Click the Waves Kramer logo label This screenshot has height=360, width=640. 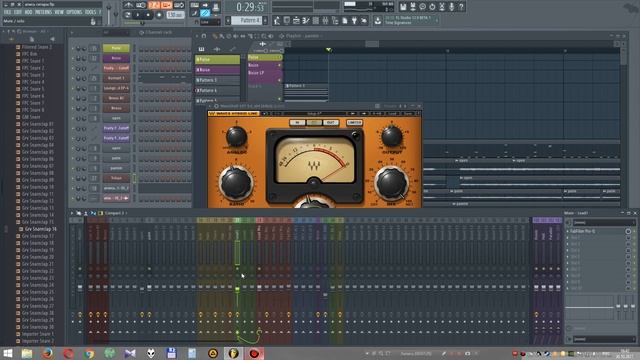point(233,113)
